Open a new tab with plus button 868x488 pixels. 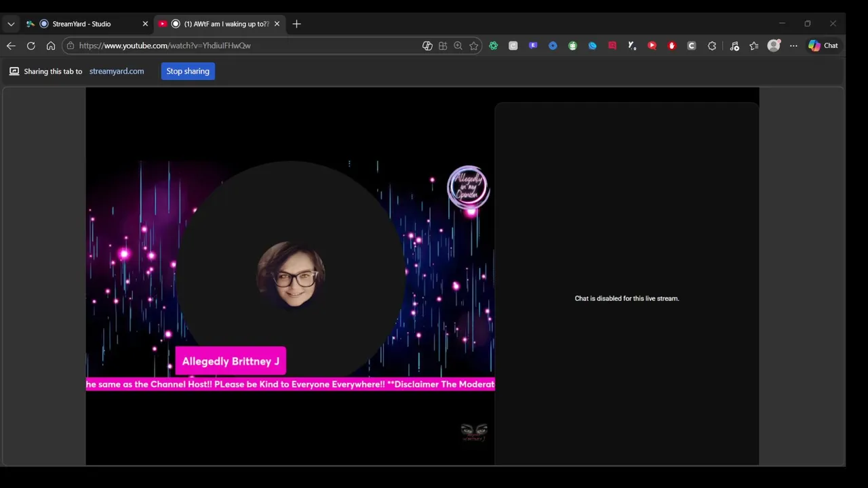296,24
